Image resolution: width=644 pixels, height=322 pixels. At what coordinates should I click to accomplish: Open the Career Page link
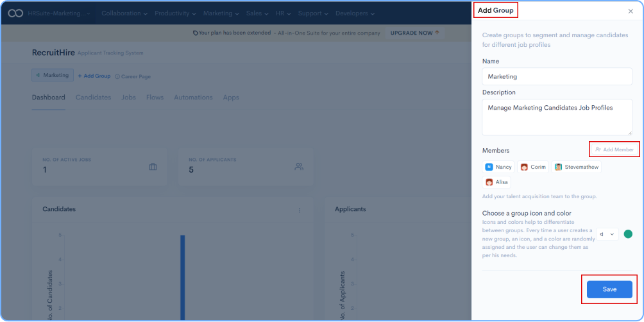pyautogui.click(x=133, y=76)
